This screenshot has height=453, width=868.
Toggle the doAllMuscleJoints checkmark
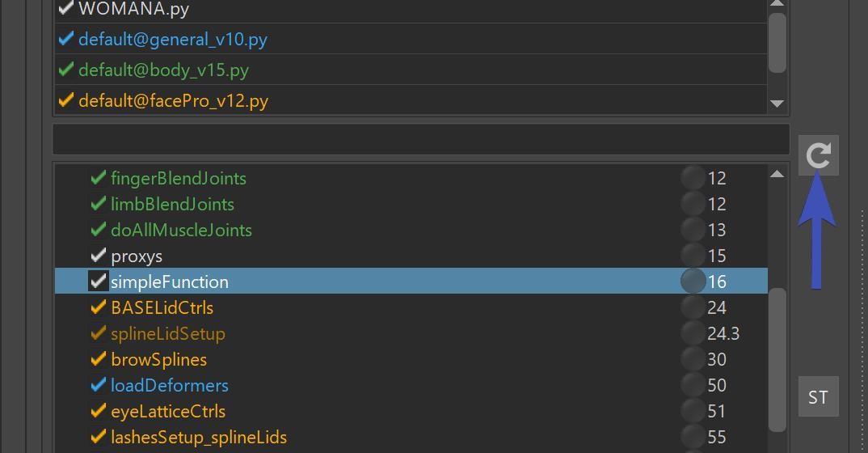click(98, 229)
